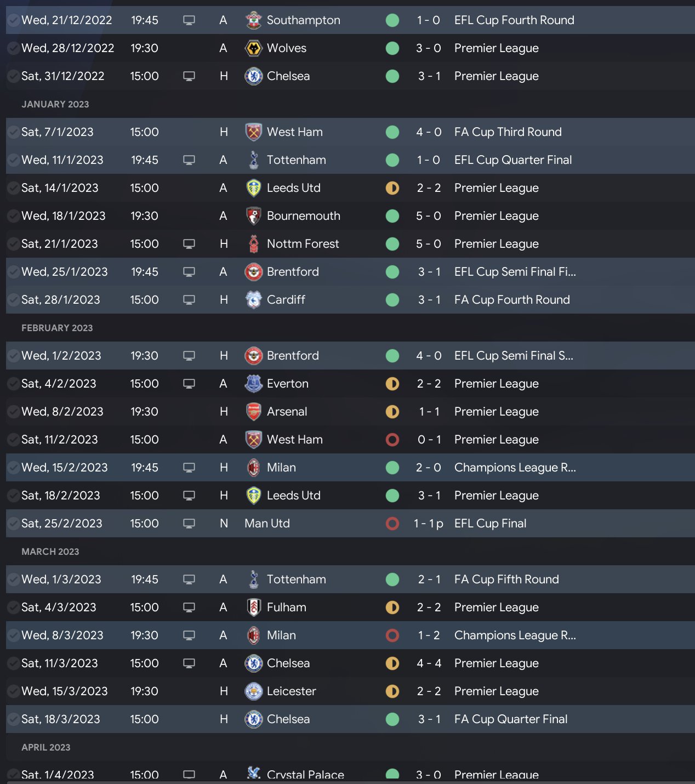Screen dimensions: 695x784
Task: Open Everton via its club badge
Action: [253, 384]
